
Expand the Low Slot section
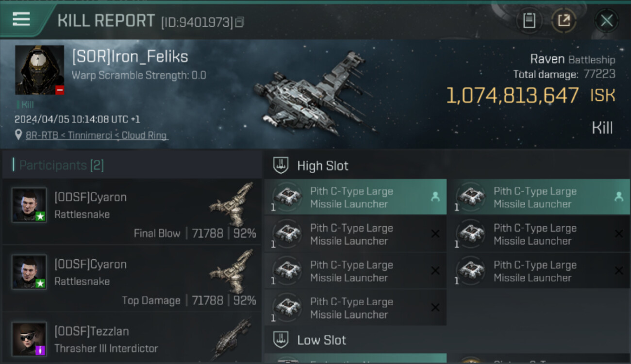point(321,340)
